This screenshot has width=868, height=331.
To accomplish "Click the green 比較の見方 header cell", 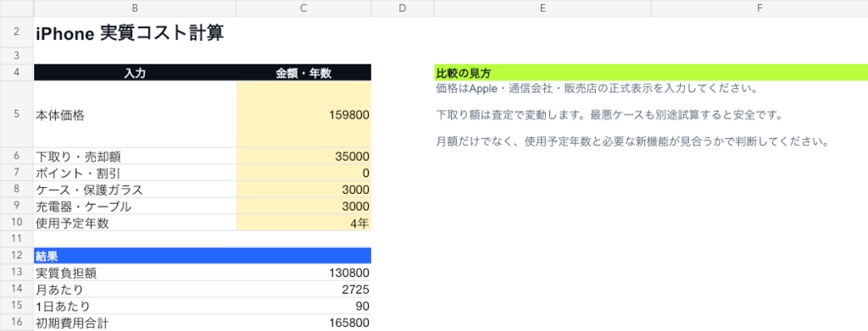I will pyautogui.click(x=651, y=73).
